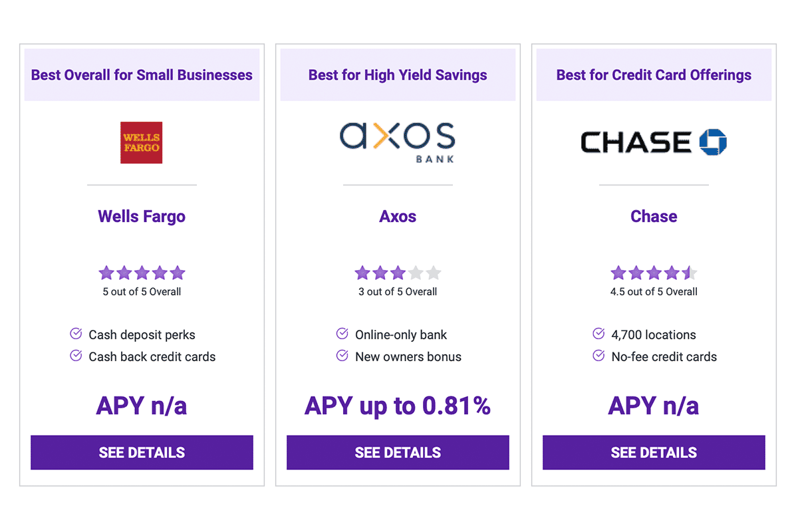The image size is (798, 532).
Task: Click the checkmark beside No-fee credit cards
Action: [x=598, y=356]
